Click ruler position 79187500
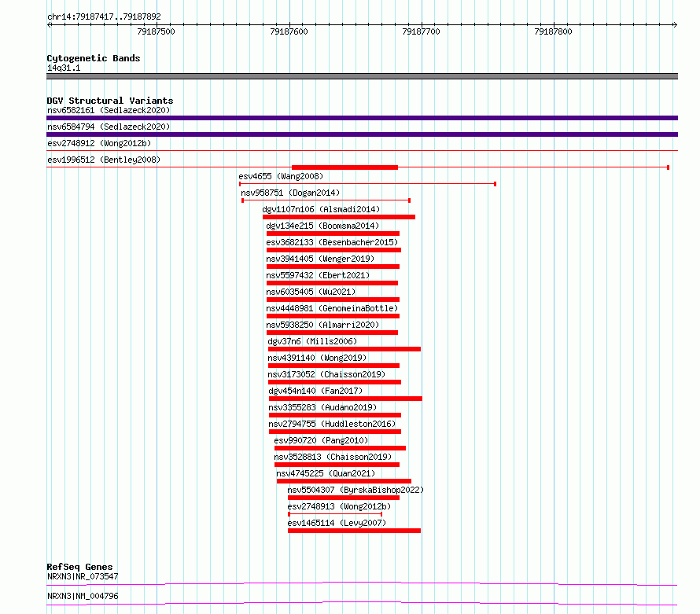This screenshot has height=614, width=700. pyautogui.click(x=157, y=31)
